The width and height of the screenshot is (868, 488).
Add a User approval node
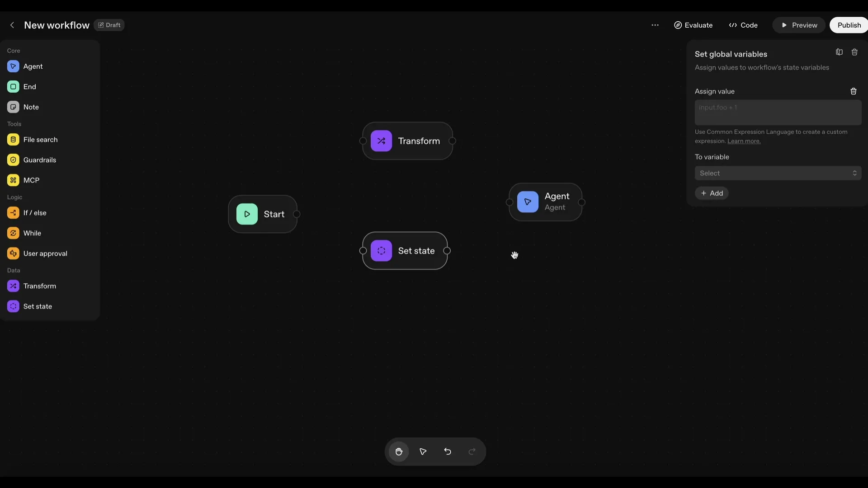click(45, 253)
